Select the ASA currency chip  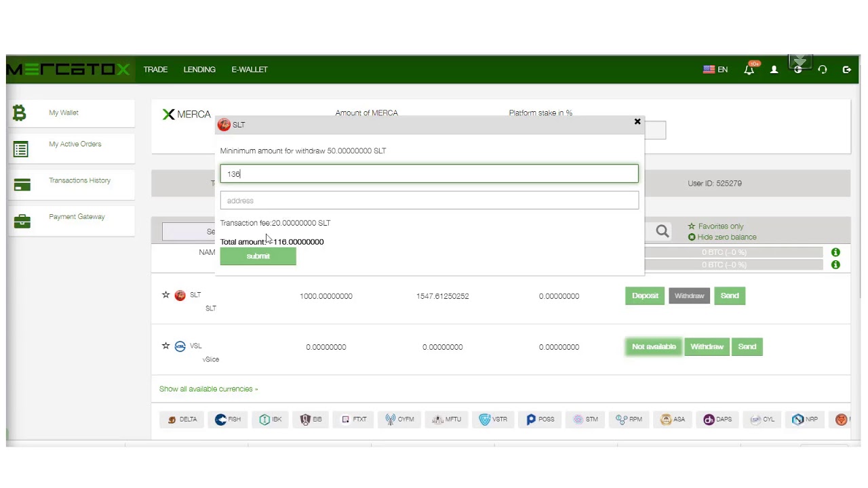673,420
